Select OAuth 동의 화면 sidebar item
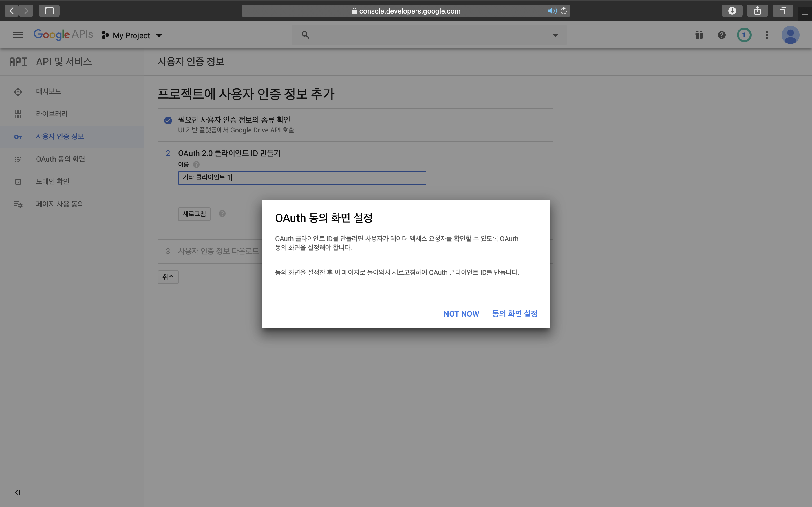812x507 pixels. 60,159
